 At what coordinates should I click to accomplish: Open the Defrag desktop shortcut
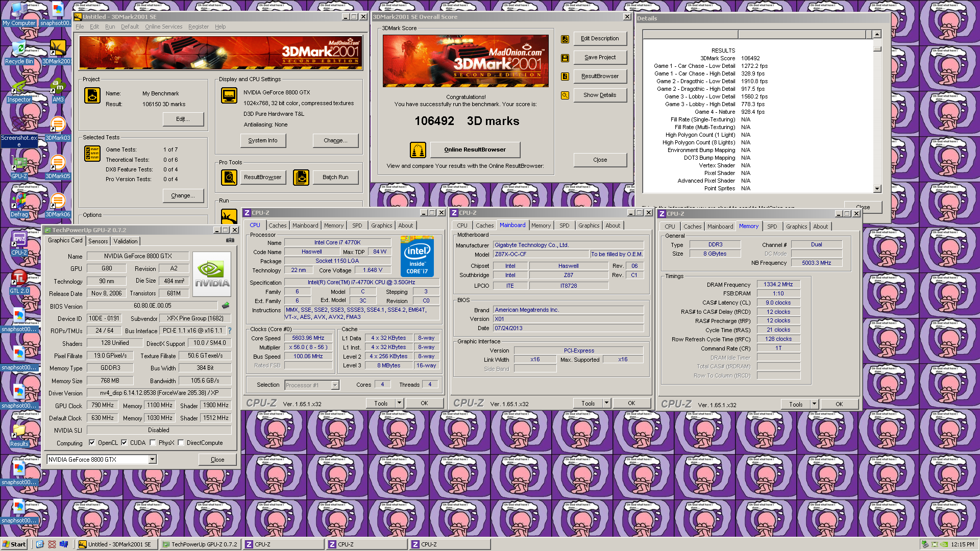point(19,205)
